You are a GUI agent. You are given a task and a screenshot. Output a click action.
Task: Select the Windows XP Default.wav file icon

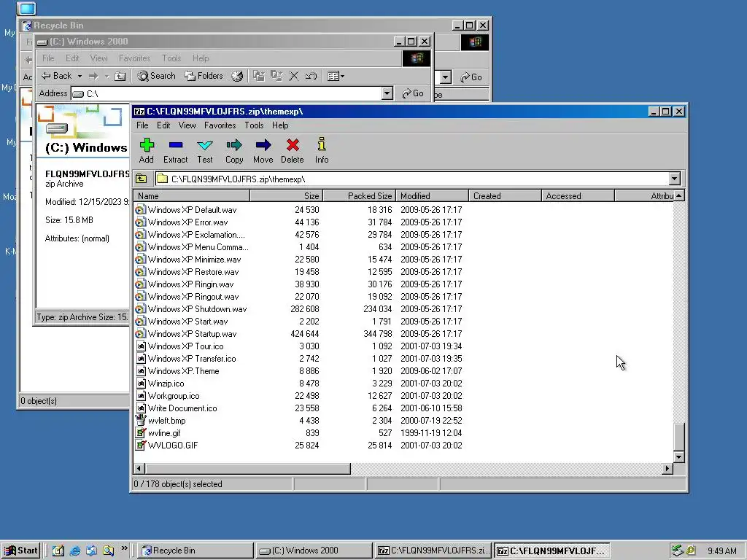click(x=140, y=209)
